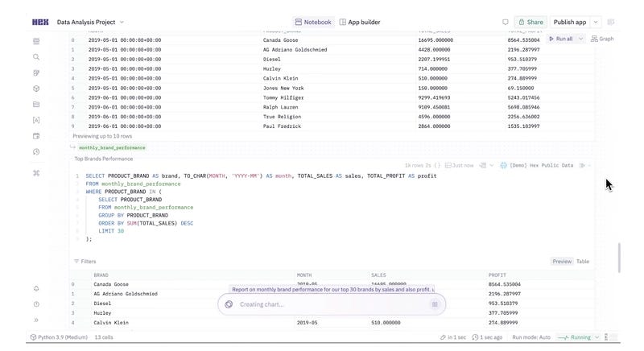Click the Hex Magic icon in prompt bar
The image size is (644, 351).
pyautogui.click(x=229, y=304)
